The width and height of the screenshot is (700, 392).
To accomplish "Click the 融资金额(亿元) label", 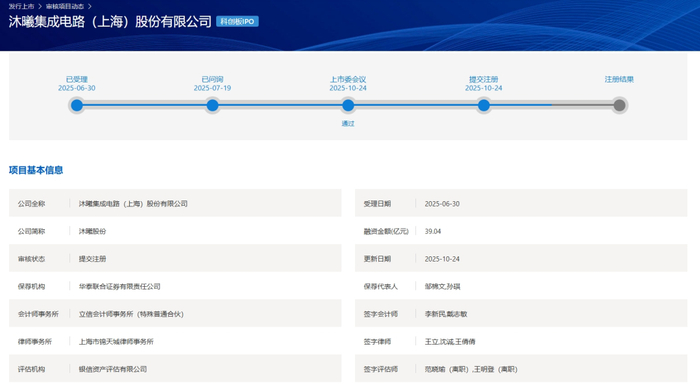I will 386,231.
